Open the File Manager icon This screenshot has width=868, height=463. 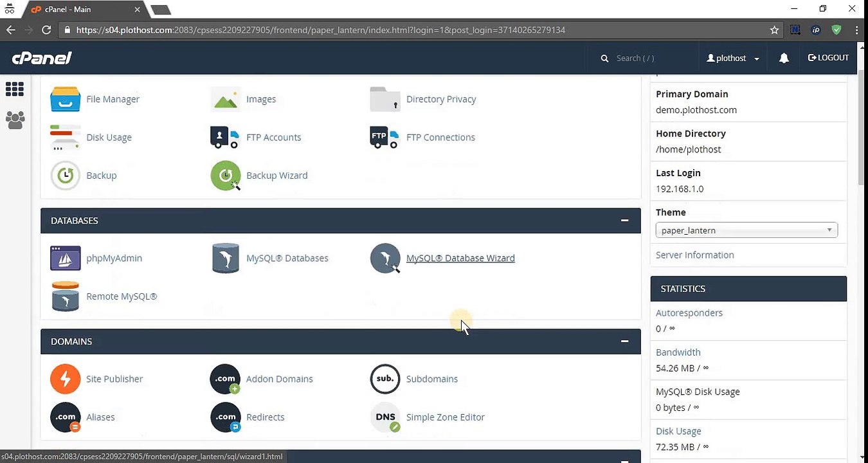coord(65,99)
